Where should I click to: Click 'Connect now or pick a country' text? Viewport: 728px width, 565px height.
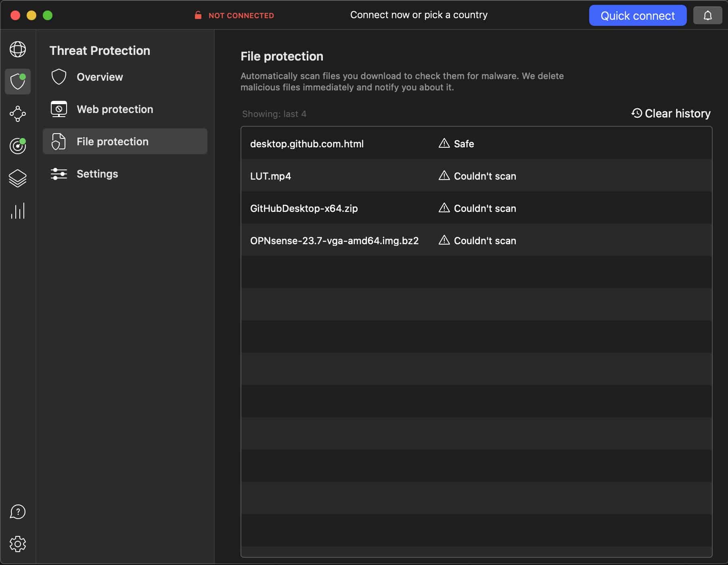419,15
